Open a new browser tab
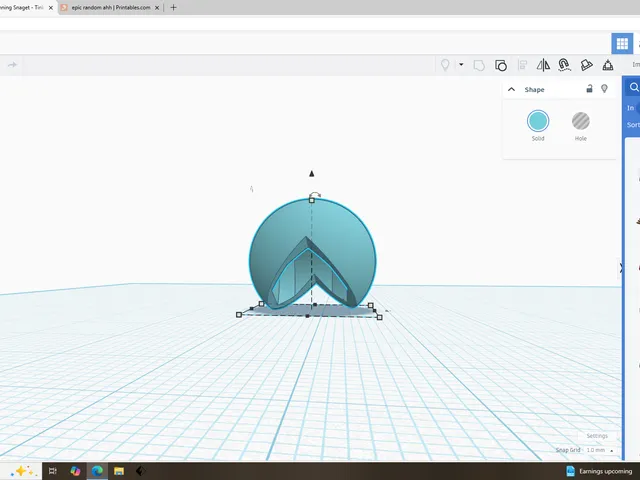This screenshot has height=480, width=640. pyautogui.click(x=173, y=7)
